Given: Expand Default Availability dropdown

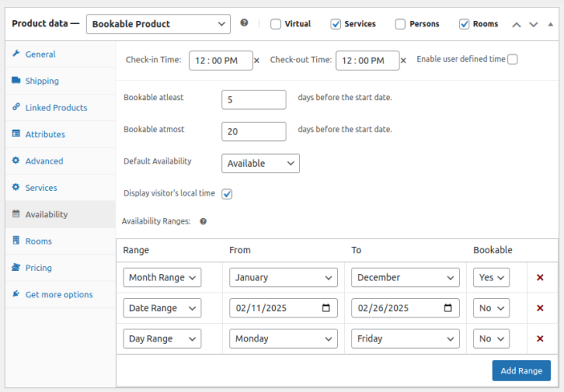Looking at the screenshot, I should coord(260,164).
